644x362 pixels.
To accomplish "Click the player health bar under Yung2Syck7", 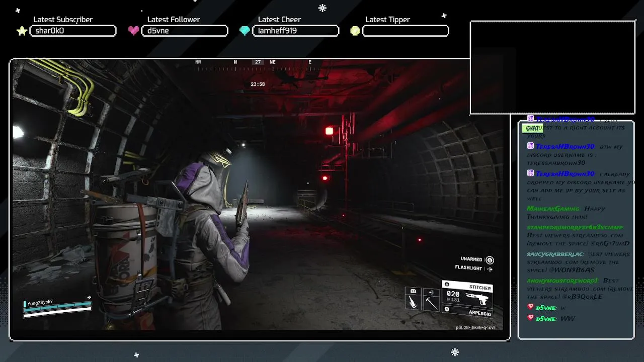I will pyautogui.click(x=57, y=308).
